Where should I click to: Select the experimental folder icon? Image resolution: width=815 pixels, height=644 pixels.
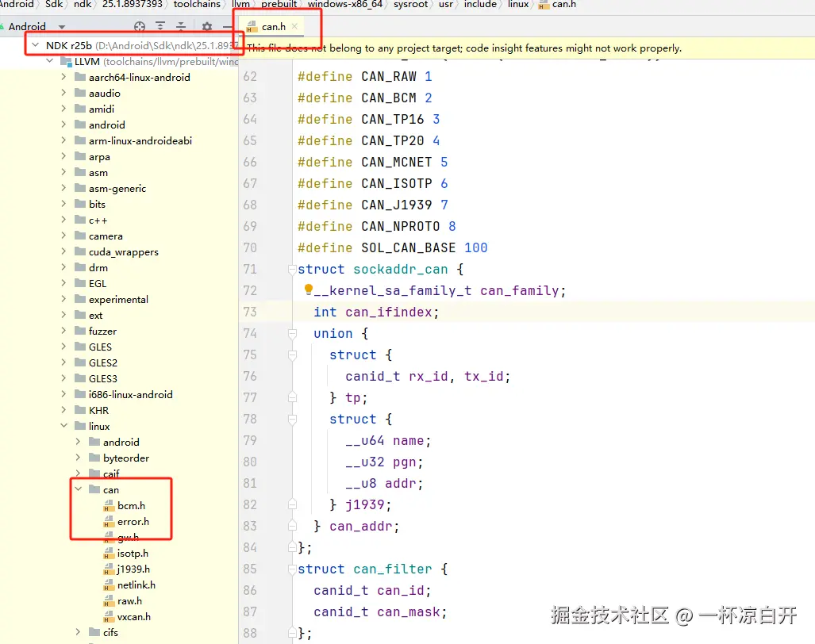(x=80, y=299)
